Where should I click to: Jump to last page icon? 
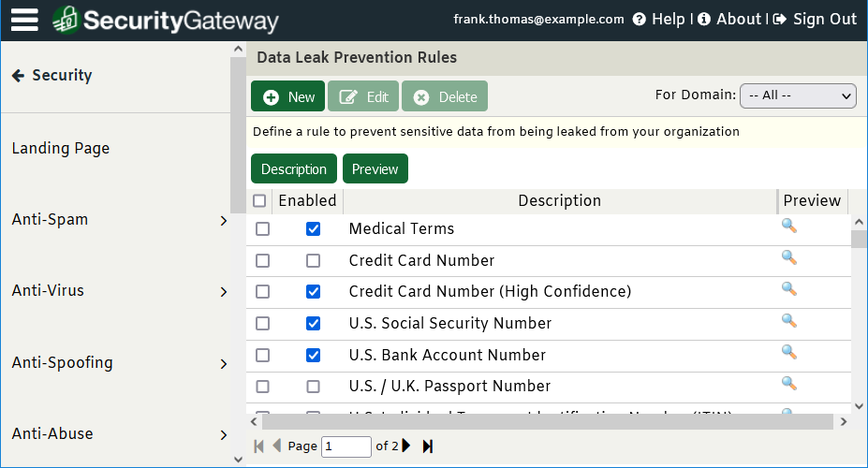click(427, 446)
